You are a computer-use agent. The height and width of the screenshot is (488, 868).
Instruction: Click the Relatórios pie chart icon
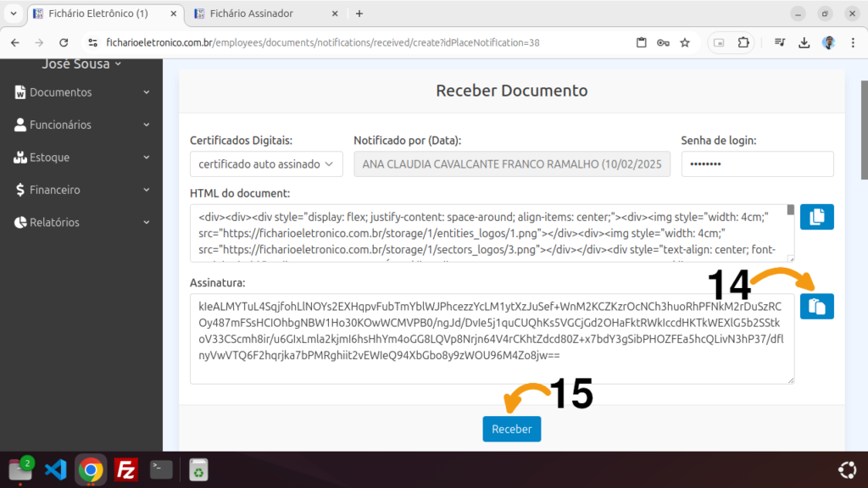(x=20, y=223)
